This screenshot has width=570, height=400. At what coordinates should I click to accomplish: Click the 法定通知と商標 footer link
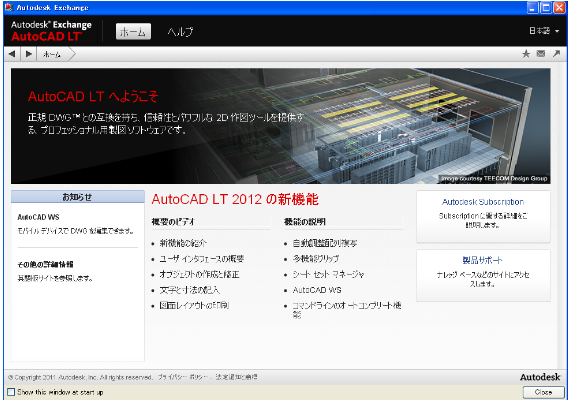(236, 377)
